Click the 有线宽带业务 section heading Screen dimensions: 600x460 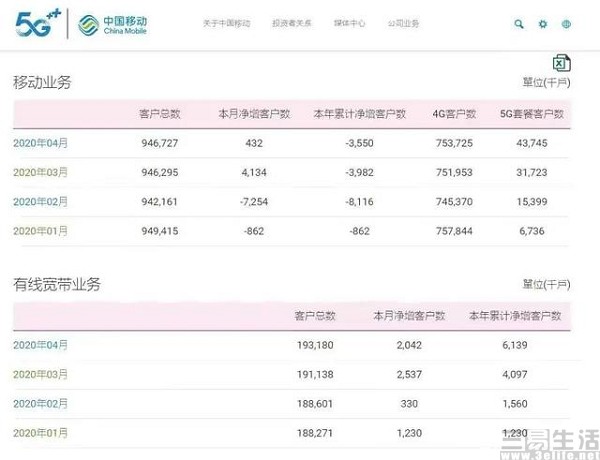(57, 285)
